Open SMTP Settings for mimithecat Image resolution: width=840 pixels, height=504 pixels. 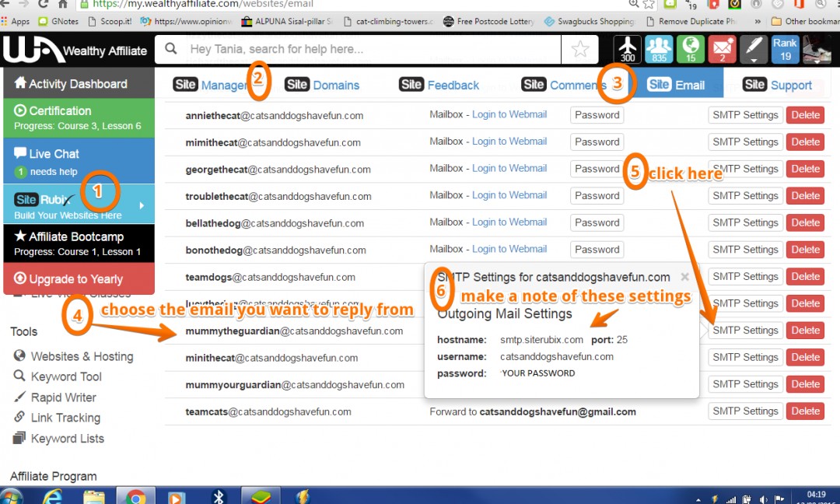tap(745, 142)
